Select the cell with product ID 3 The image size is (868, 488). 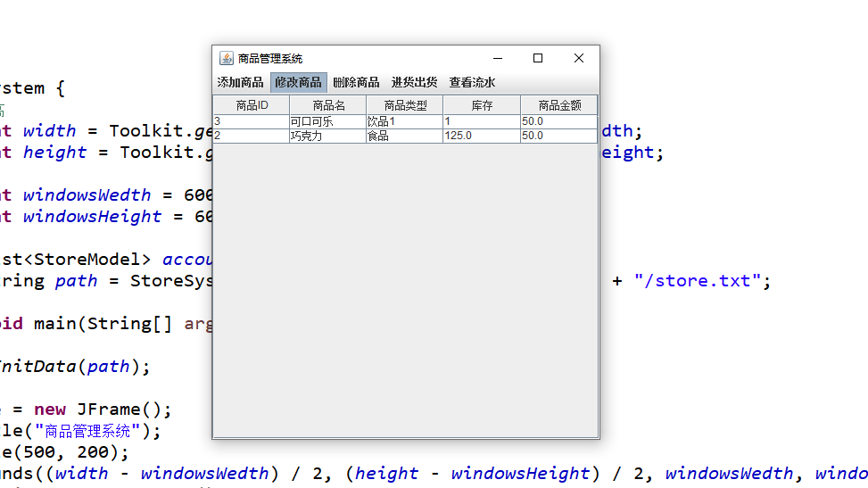point(252,121)
